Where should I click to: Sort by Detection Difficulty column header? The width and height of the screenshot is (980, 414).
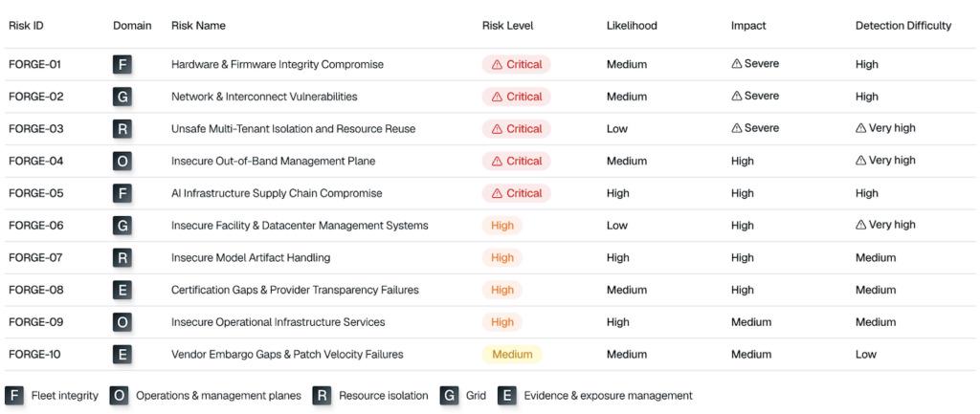tap(903, 26)
